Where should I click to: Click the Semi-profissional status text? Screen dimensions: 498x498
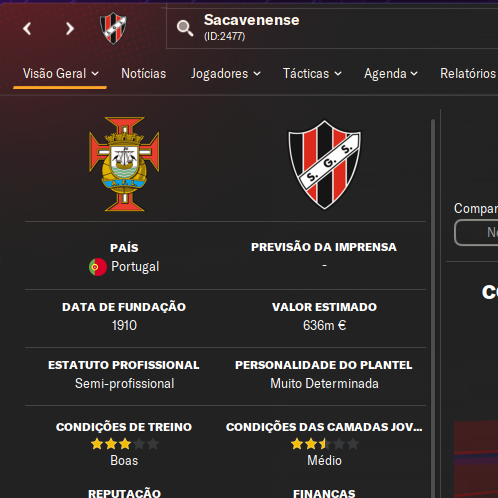click(125, 384)
